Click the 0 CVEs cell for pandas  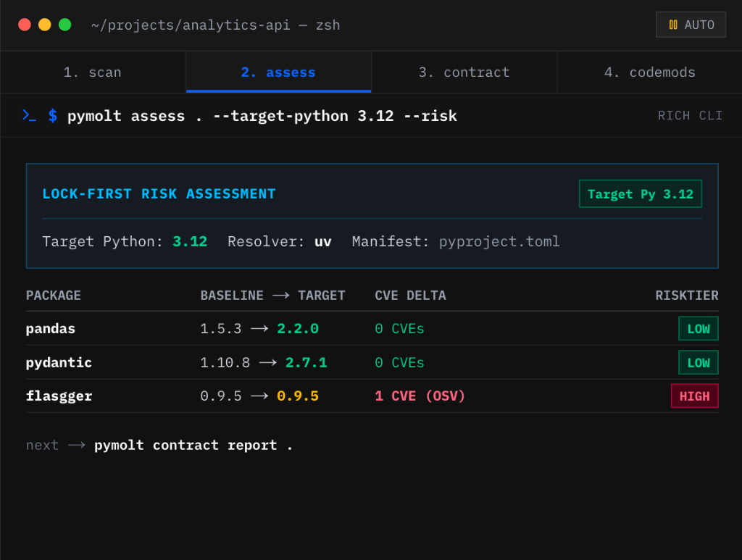399,329
